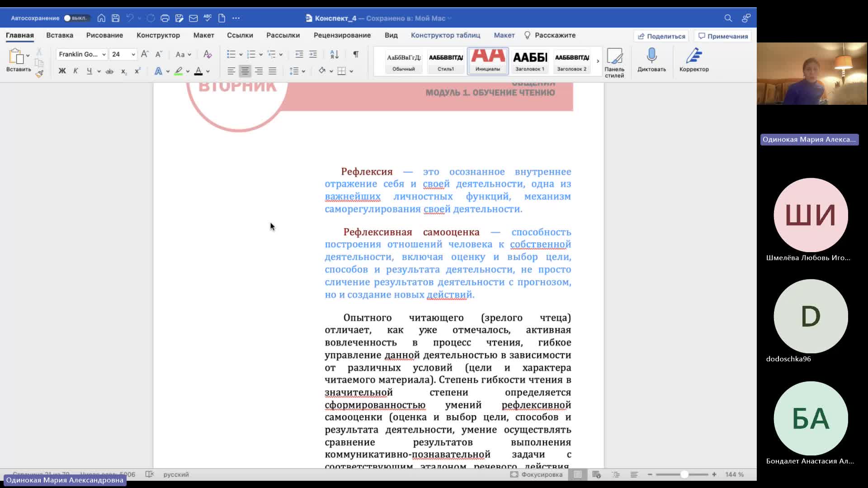Click the Redo icon
868x488 pixels.
click(151, 18)
